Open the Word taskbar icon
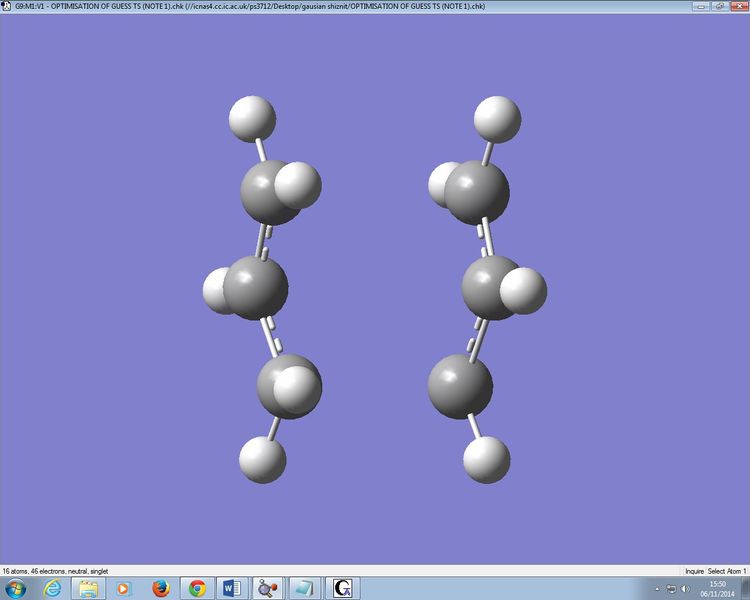Image resolution: width=750 pixels, height=600 pixels. click(x=232, y=589)
